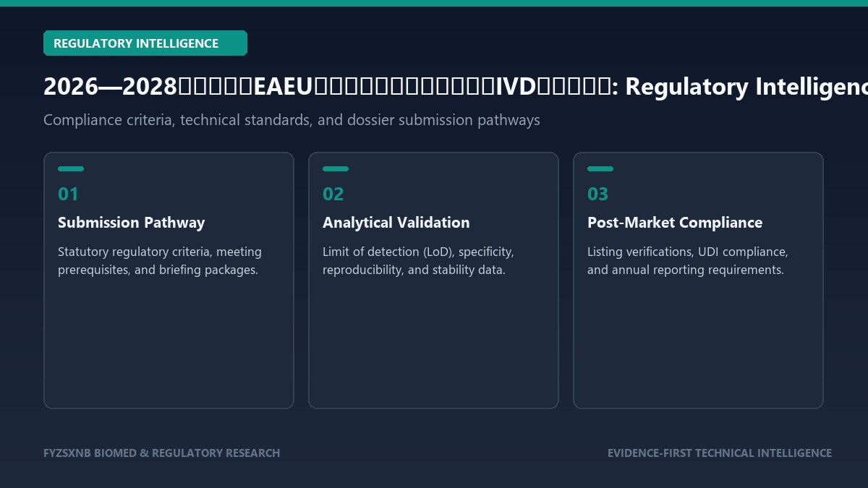Click the teal accent bar above 01
Screen dimensions: 868x488
pyautogui.click(x=71, y=169)
